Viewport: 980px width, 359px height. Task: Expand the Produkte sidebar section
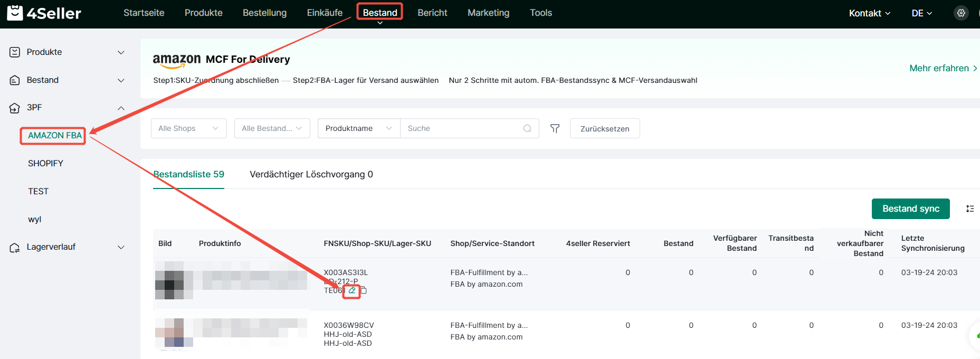(121, 52)
